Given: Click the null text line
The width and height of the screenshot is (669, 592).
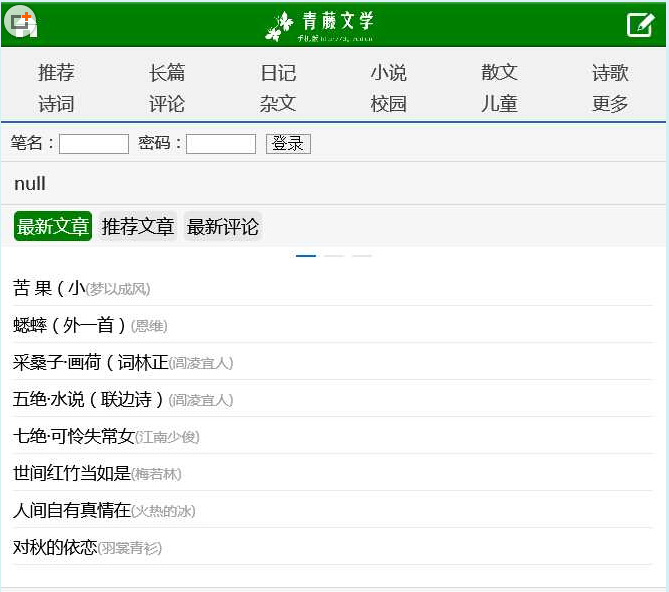Looking at the screenshot, I should 30,184.
